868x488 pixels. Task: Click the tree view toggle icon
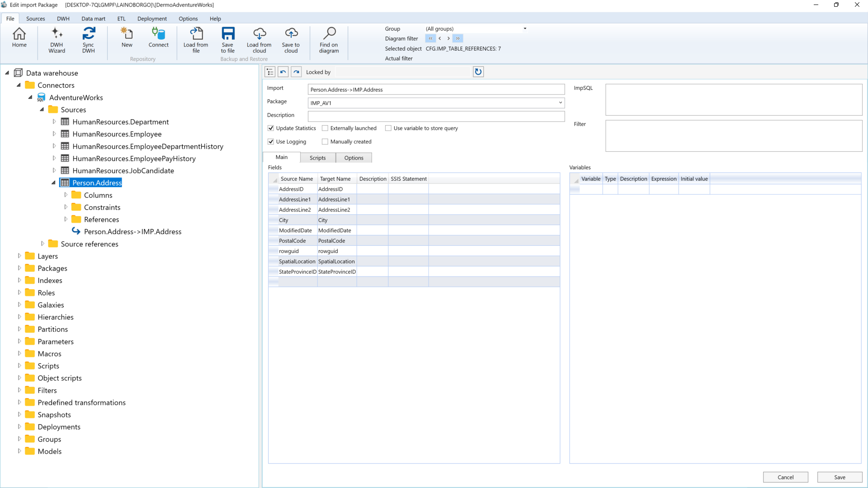coord(270,72)
